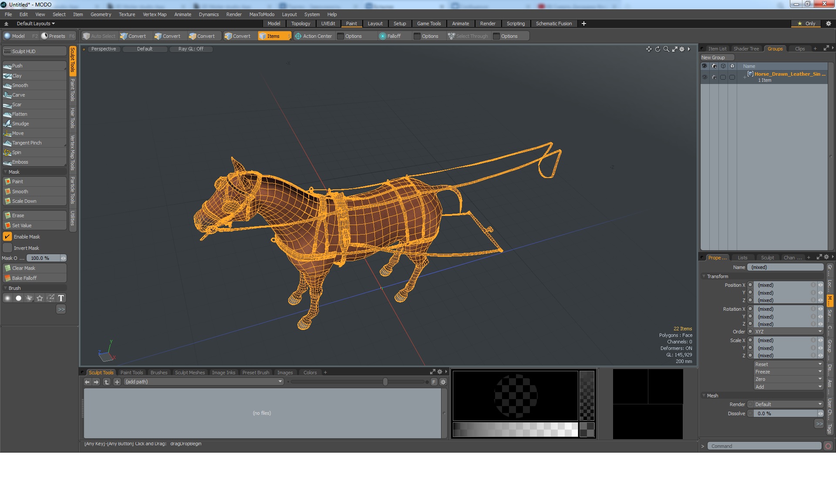Enable the Action Center Options checkbox
This screenshot has height=504, width=836.
click(340, 36)
